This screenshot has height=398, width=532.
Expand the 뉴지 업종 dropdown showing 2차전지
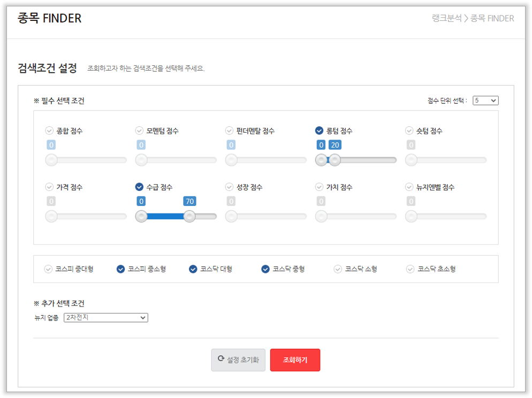pyautogui.click(x=105, y=318)
